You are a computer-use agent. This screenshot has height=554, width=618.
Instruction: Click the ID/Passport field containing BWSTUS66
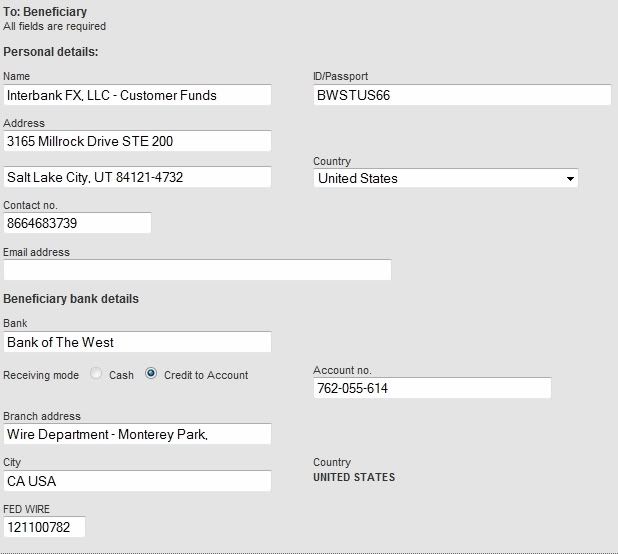(x=462, y=95)
